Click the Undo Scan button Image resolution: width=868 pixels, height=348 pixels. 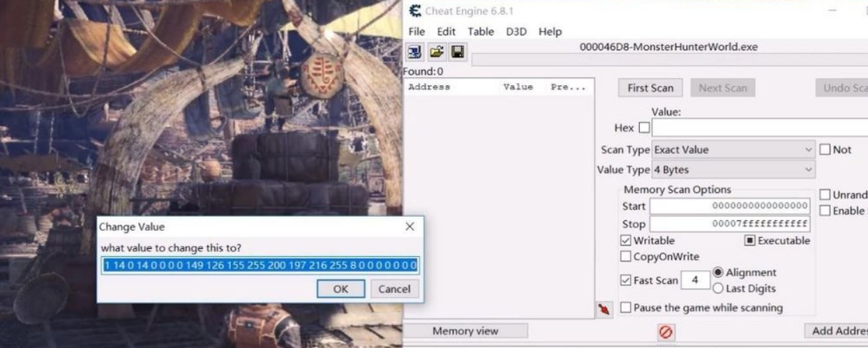click(841, 88)
